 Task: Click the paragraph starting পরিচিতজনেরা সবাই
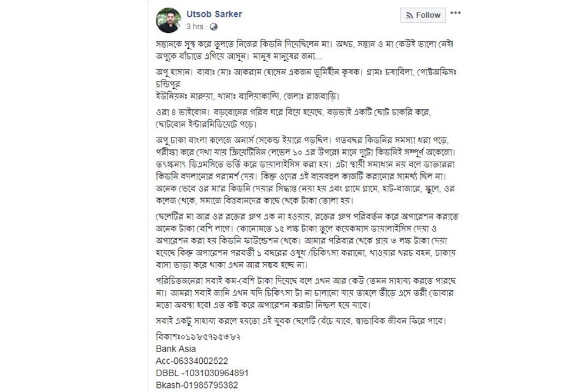[x=306, y=293]
